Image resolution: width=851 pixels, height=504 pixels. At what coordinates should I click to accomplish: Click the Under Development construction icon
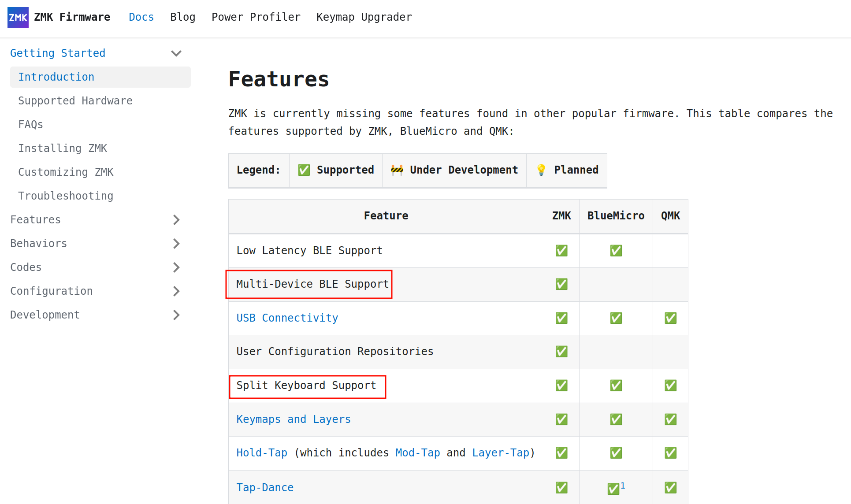click(x=397, y=170)
